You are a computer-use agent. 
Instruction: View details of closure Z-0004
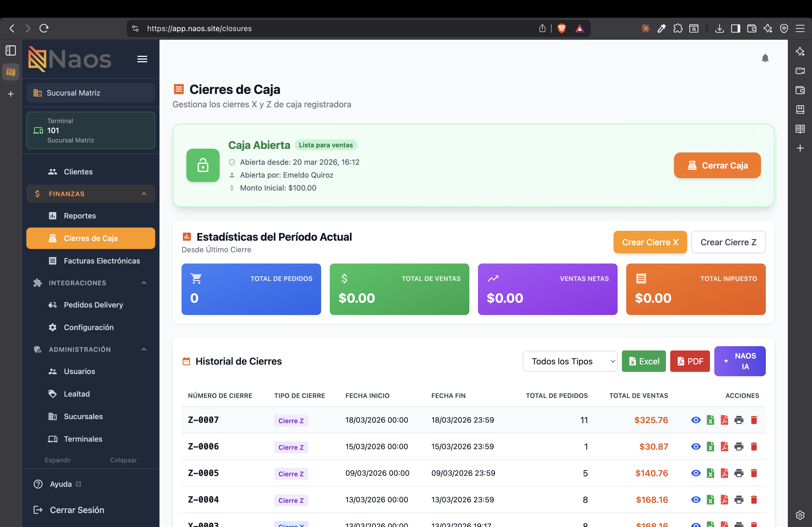pyautogui.click(x=696, y=499)
